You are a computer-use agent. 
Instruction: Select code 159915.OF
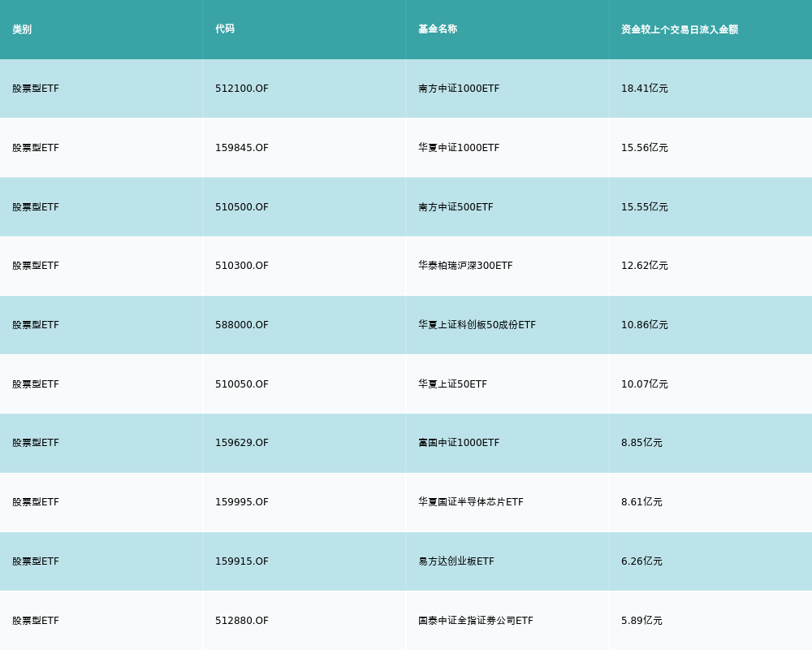[242, 561]
